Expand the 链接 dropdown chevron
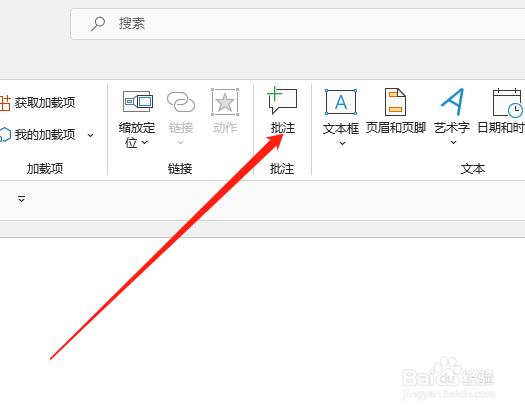The image size is (525, 413). click(180, 143)
